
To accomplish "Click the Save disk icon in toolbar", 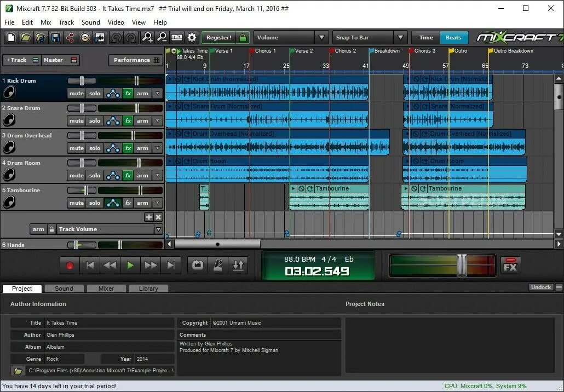I will click(x=55, y=37).
